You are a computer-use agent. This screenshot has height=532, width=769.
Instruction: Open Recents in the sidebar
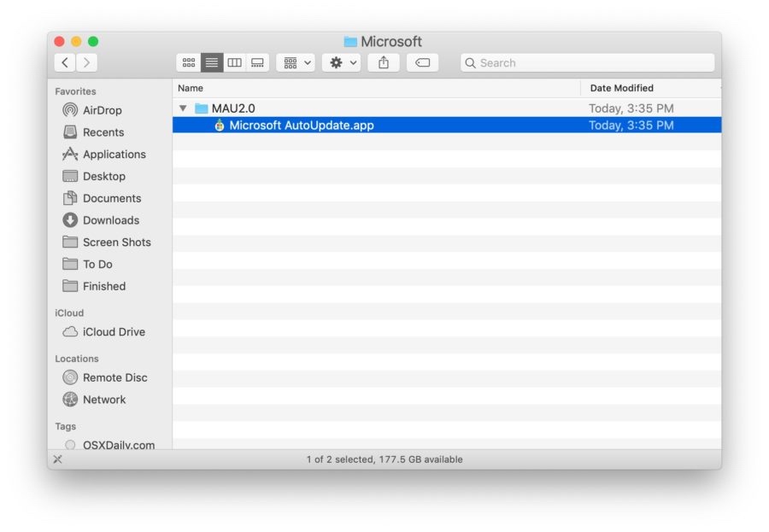93,132
